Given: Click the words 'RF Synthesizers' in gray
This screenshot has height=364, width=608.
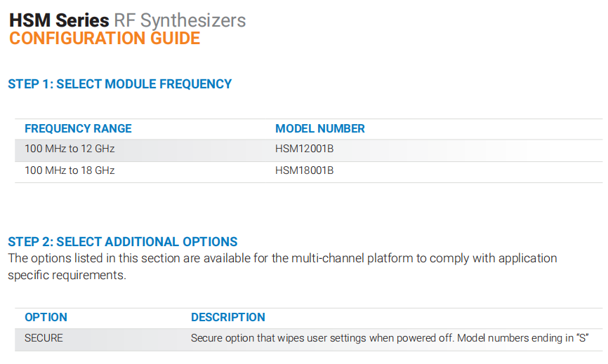Looking at the screenshot, I should [x=180, y=20].
